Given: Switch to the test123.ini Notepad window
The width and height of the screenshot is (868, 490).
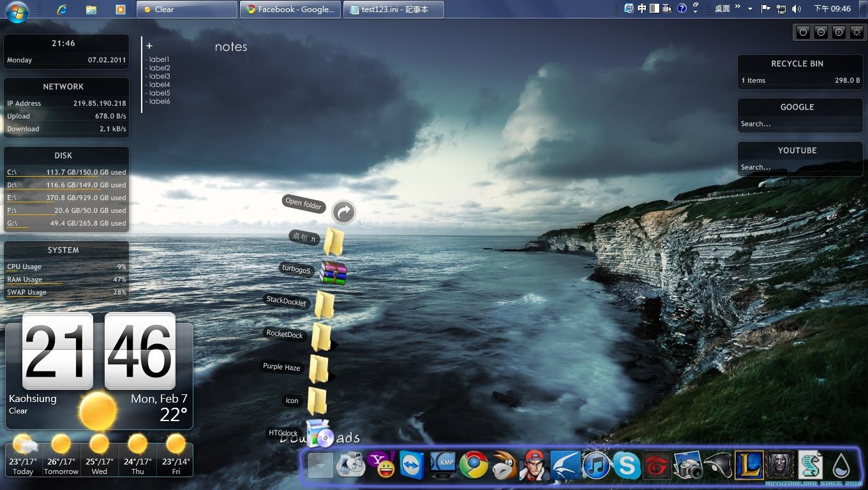Looking at the screenshot, I should (393, 9).
